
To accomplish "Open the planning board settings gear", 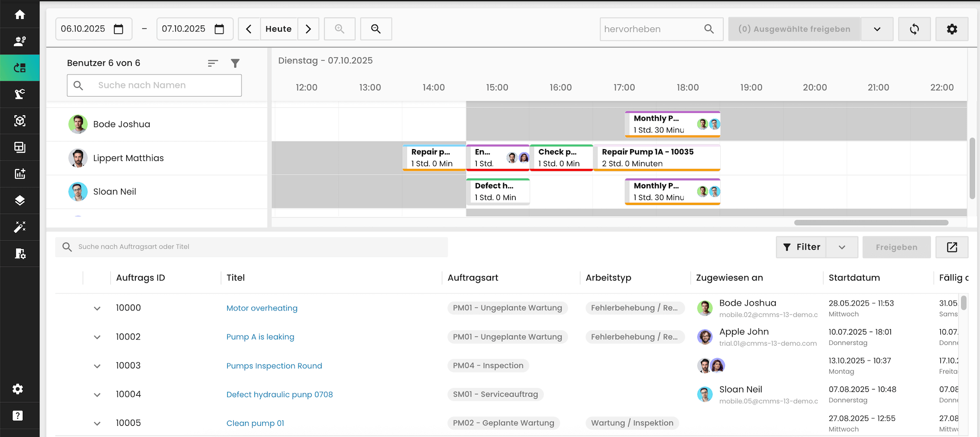I will click(x=952, y=29).
